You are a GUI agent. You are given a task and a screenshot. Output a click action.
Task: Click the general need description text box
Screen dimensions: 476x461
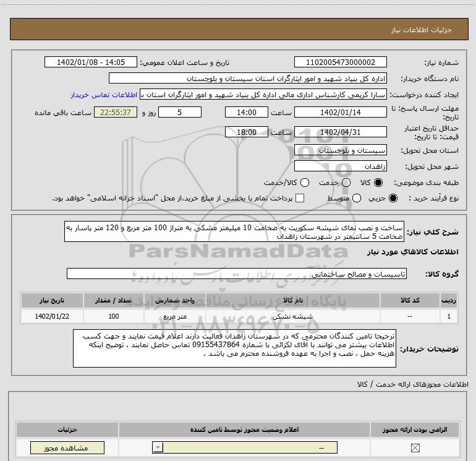234,231
